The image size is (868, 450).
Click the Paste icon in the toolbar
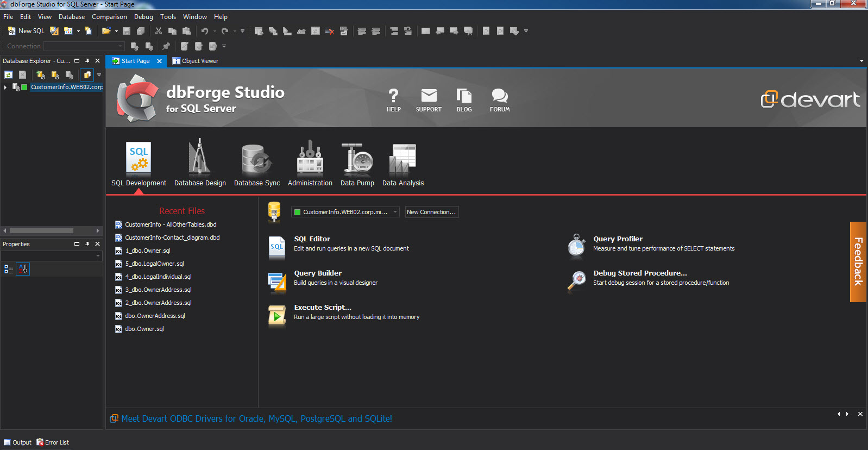pyautogui.click(x=187, y=31)
